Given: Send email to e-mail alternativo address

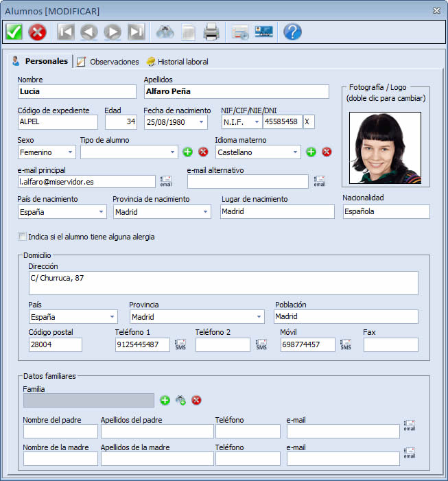Looking at the screenshot, I should click(x=319, y=181).
